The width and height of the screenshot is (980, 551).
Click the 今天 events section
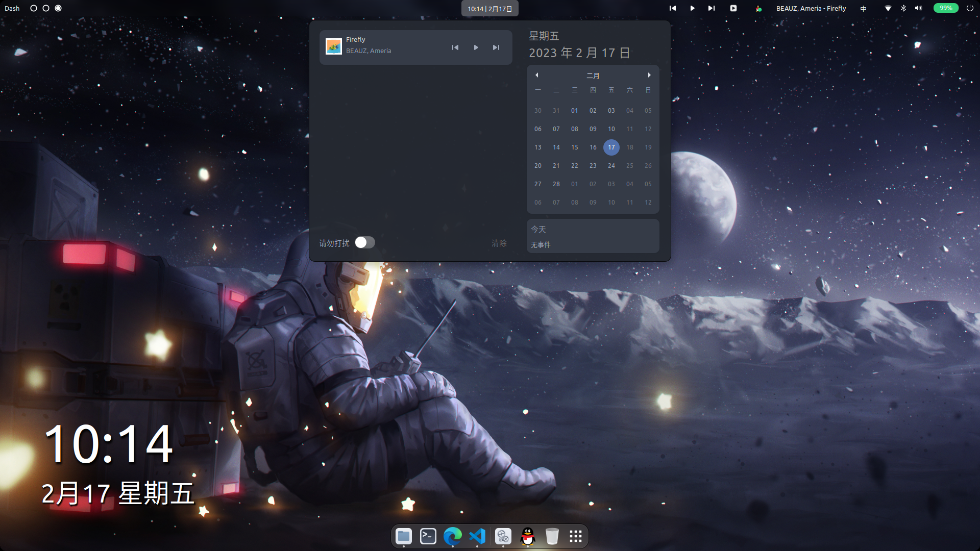coord(593,236)
